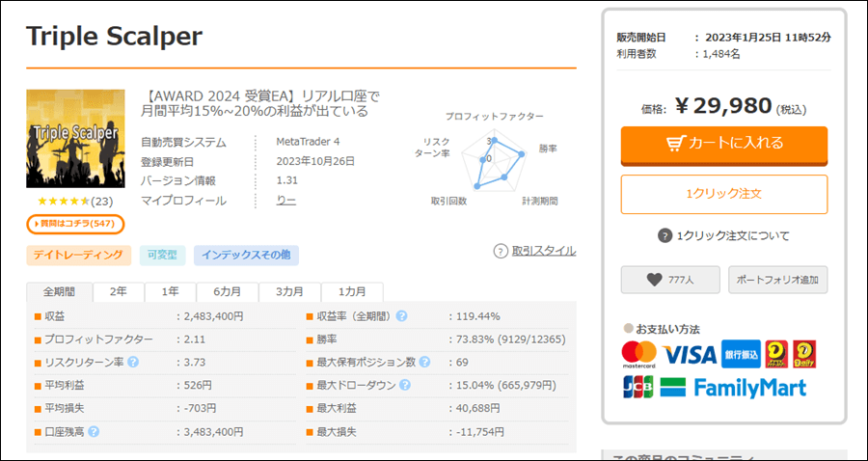Add to portfolio via ポートフォリオ追加
The width and height of the screenshot is (868, 461).
[777, 280]
